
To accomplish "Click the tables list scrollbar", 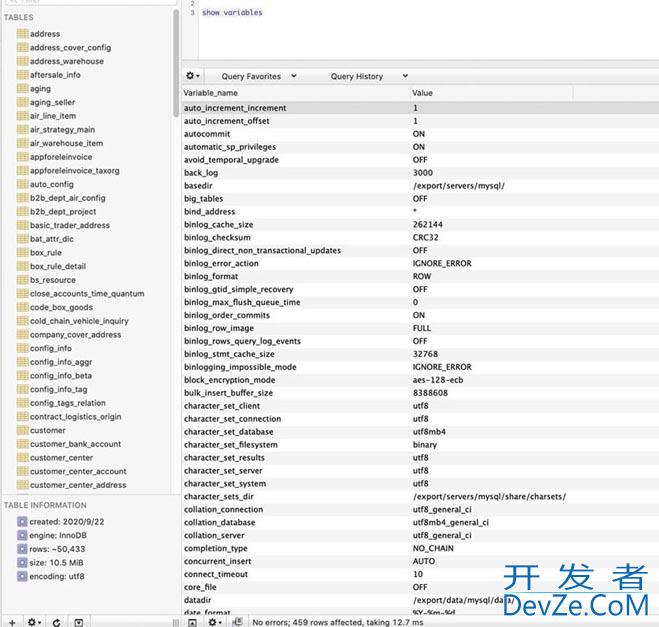I will [176, 63].
